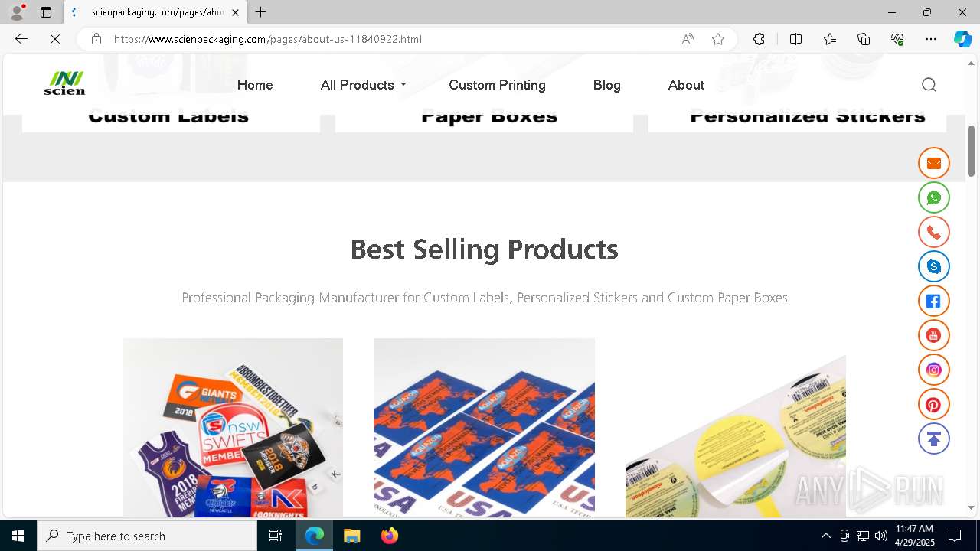Open the sports stickers product thumbnail

pyautogui.click(x=233, y=428)
